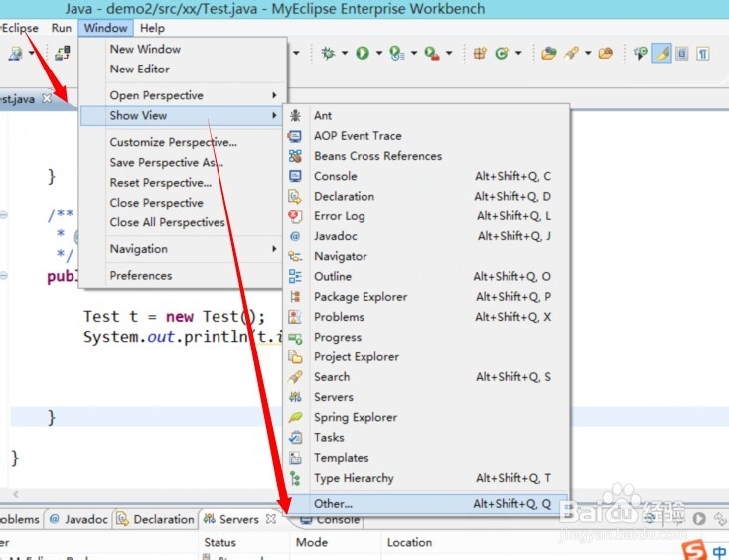Click the Console view monitor icon
The width and height of the screenshot is (729, 560).
pos(295,176)
